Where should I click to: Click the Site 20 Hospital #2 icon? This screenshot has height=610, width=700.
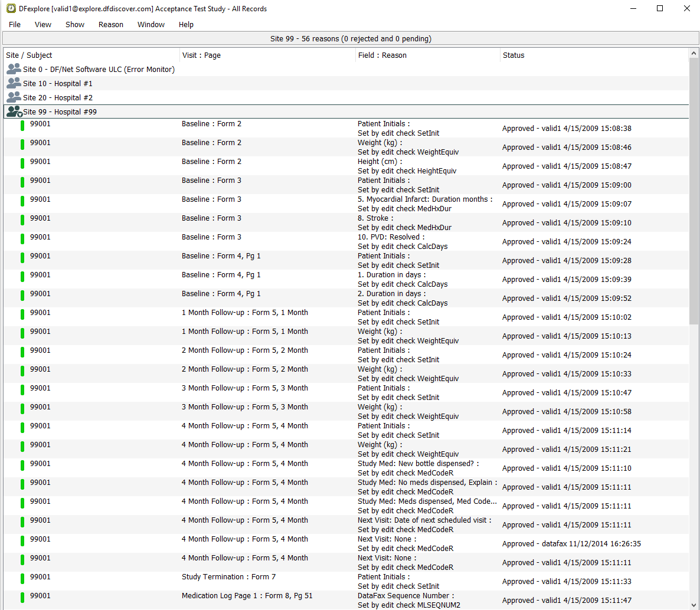click(x=14, y=97)
